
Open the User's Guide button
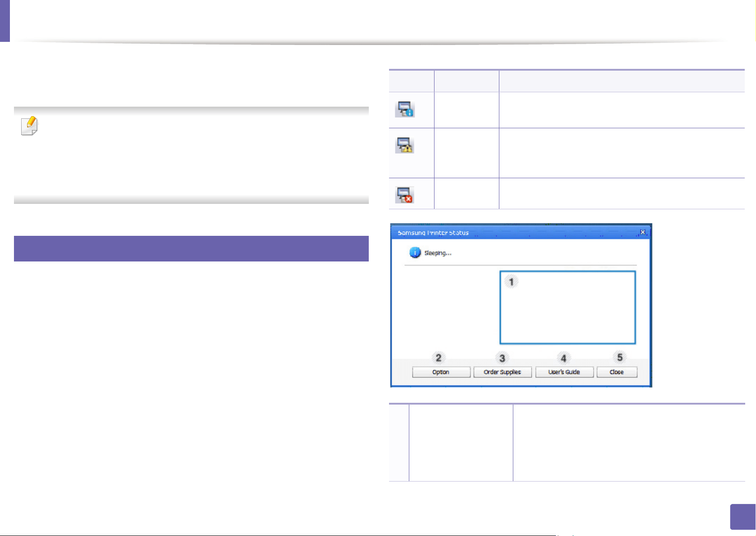click(564, 372)
